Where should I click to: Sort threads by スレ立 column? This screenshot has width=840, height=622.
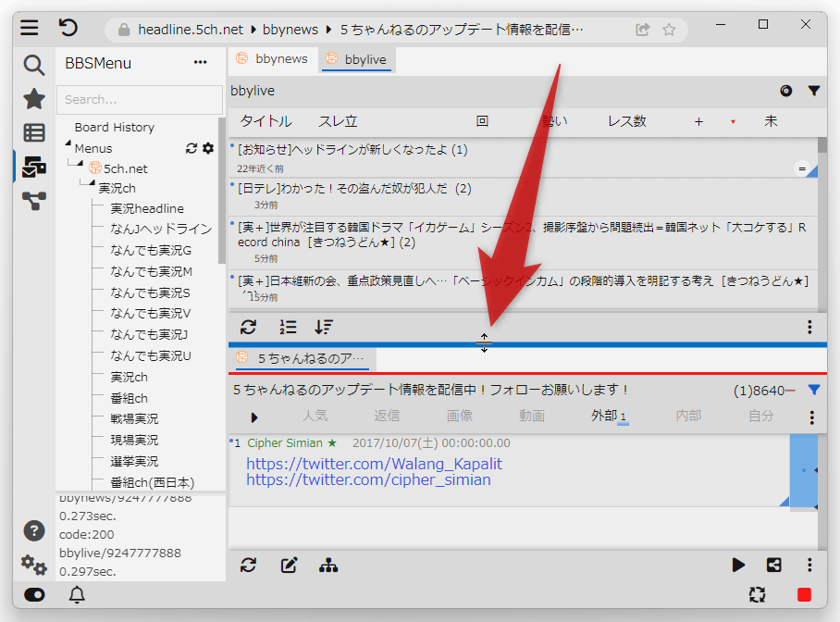tap(338, 121)
